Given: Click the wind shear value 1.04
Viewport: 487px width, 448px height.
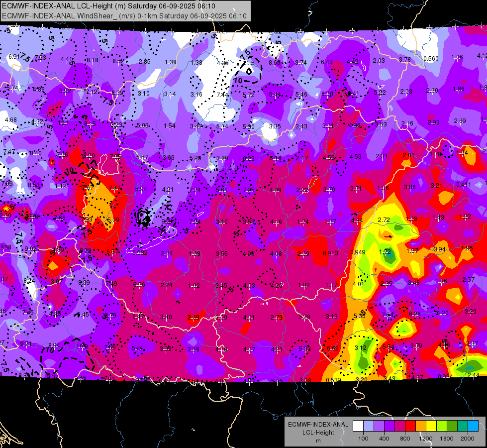Looking at the screenshot, I should click(x=462, y=153).
